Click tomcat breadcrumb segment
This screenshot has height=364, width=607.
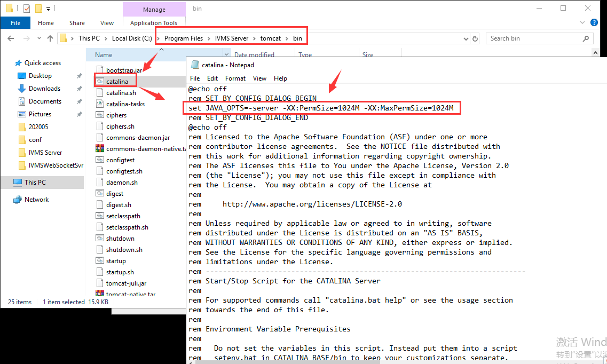point(271,38)
